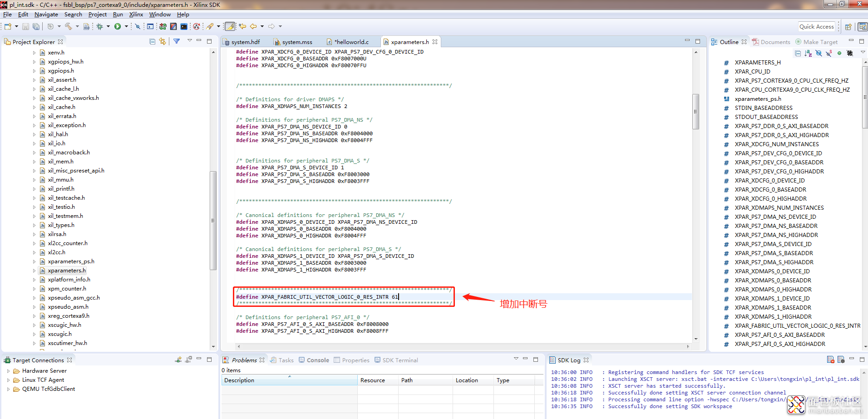Sort Problems by Location column
This screenshot has width=868, height=419.
(x=473, y=380)
